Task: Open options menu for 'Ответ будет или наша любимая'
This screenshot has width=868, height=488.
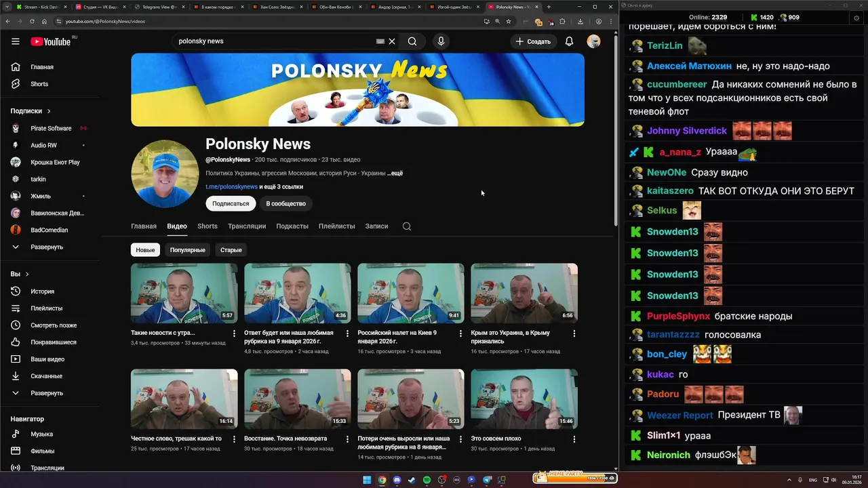Action: click(348, 333)
